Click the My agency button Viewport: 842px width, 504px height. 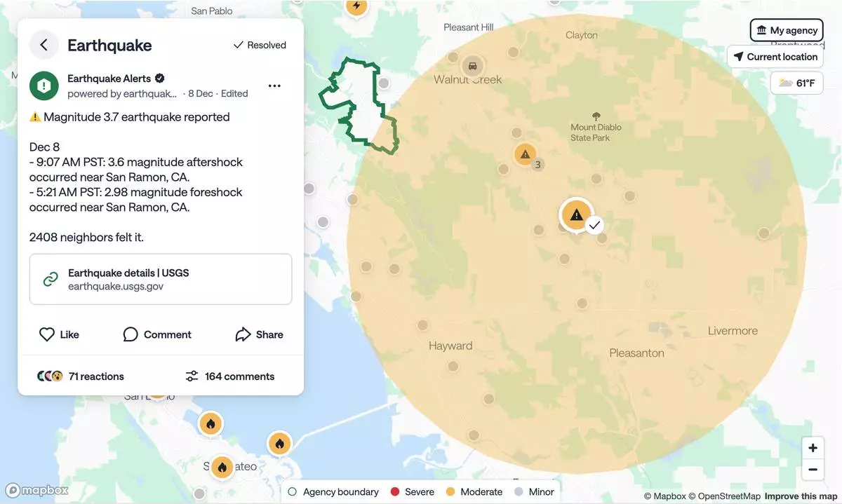click(786, 30)
